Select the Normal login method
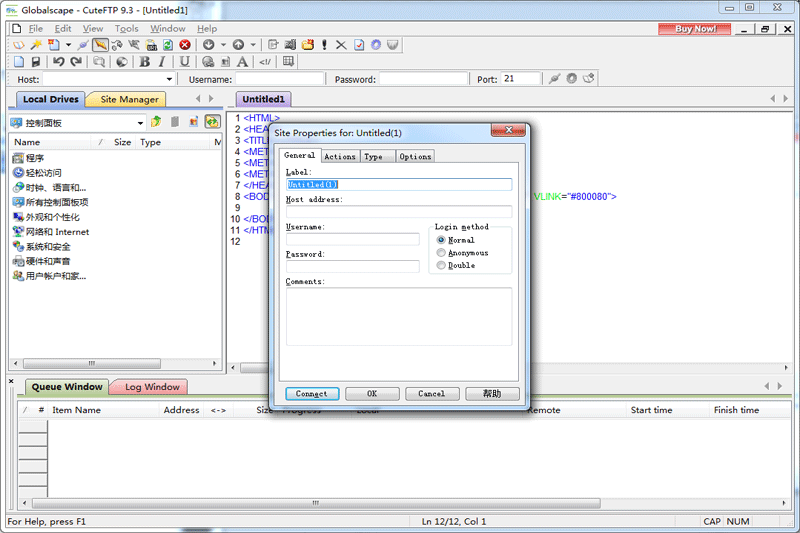800x533 pixels. 441,240
